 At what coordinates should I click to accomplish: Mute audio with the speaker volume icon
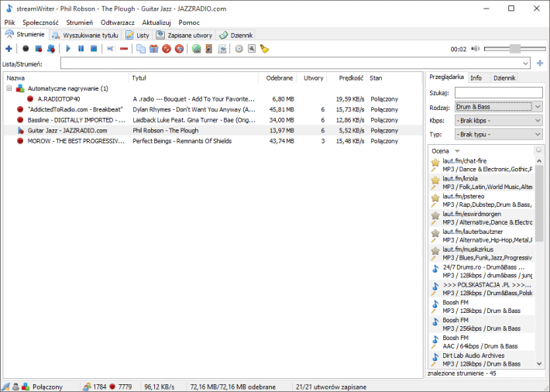coord(476,49)
